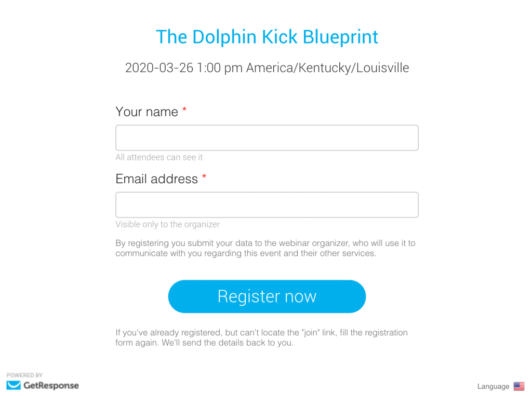The height and width of the screenshot is (396, 532).
Task: Click the US flag language icon
Action: [518, 386]
